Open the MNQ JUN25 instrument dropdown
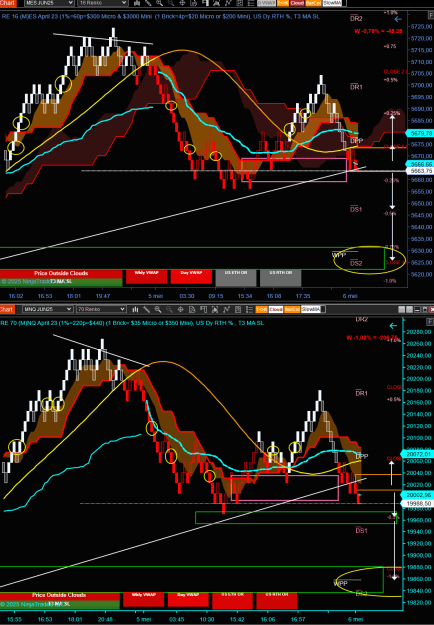 [x=48, y=309]
